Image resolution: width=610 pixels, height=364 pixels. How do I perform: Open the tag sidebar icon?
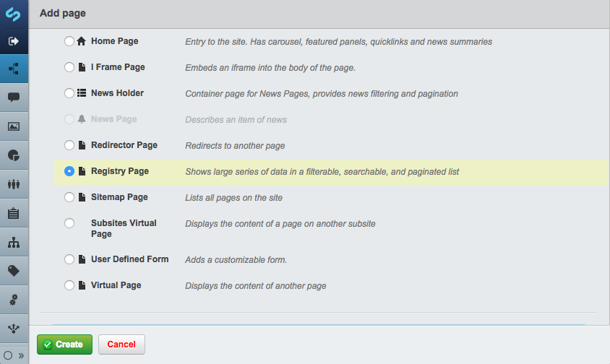tap(14, 271)
